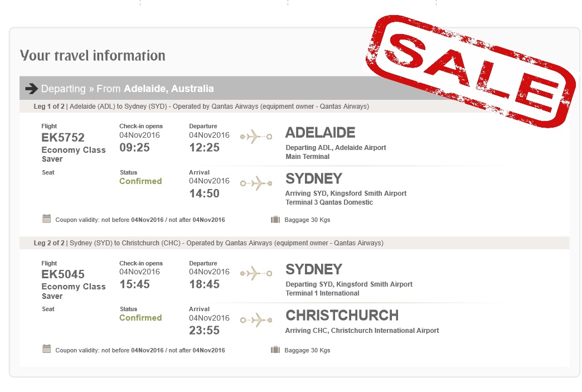Click the departure plane icon next to ADELAIDE
Viewport: 582px width, 392px height.
pos(256,137)
